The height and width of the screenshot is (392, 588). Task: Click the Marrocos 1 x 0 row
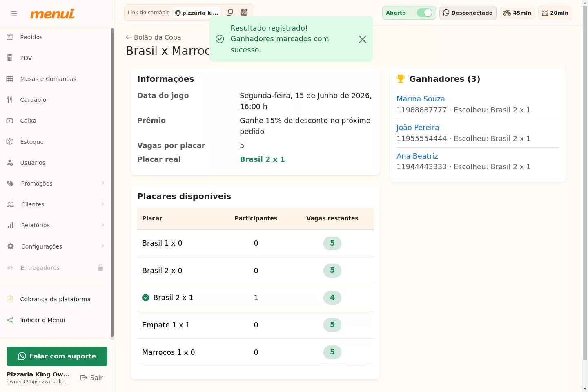(x=255, y=352)
